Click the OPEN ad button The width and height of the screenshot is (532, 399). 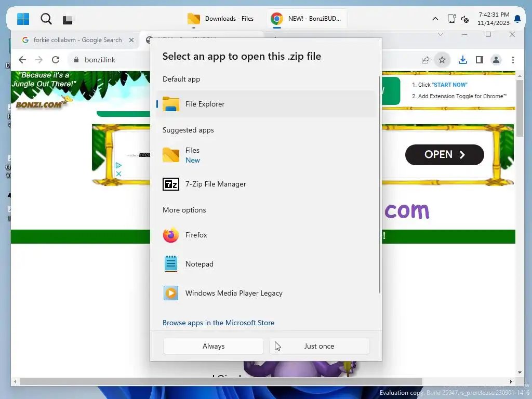point(445,155)
